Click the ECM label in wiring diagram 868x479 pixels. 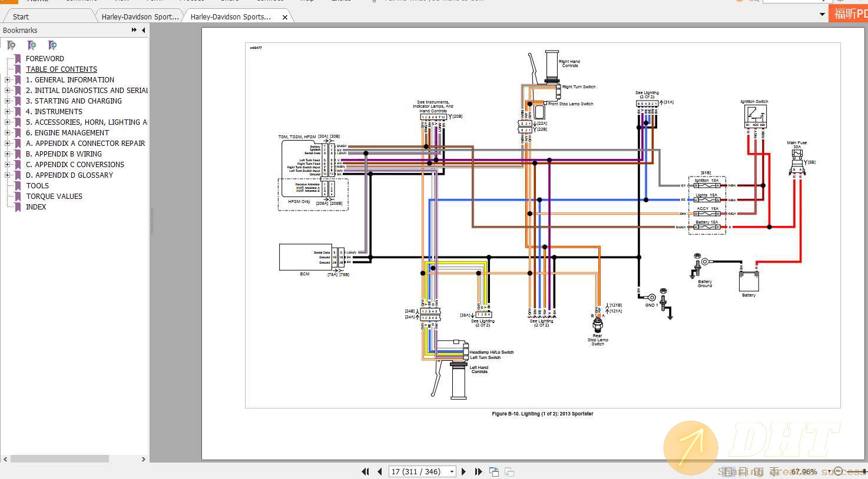pos(304,274)
